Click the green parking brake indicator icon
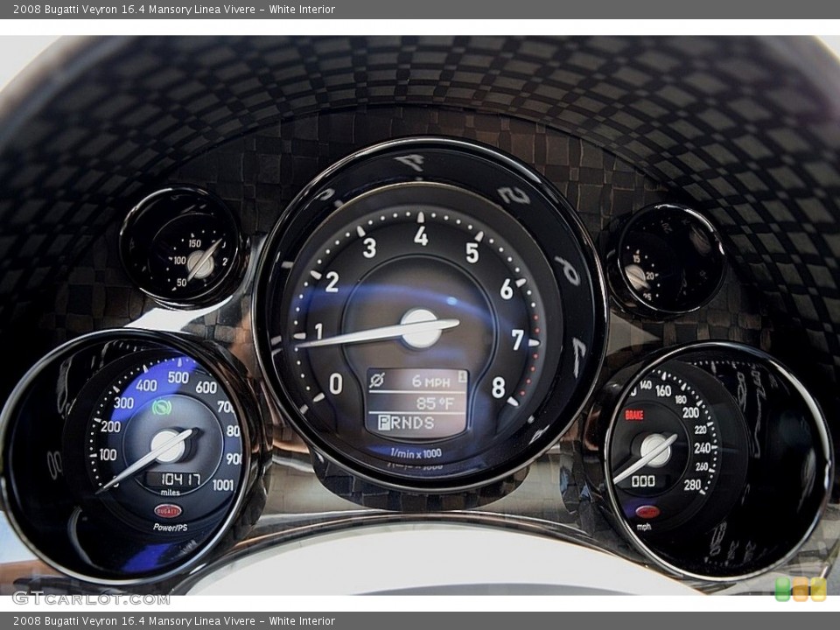 (161, 408)
